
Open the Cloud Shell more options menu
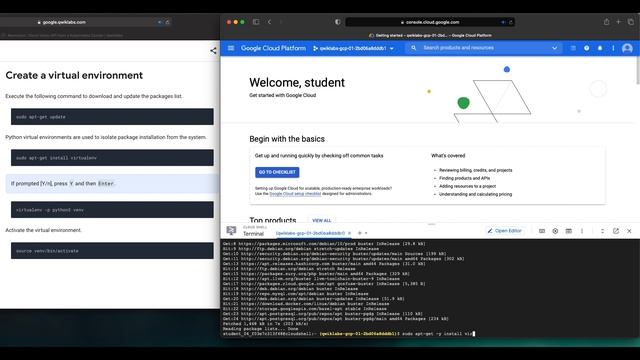[x=582, y=231]
